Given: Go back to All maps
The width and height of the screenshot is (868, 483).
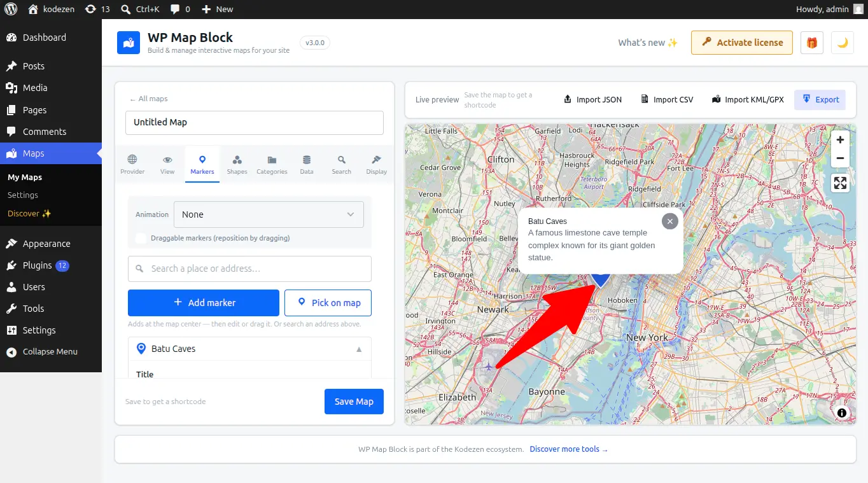Looking at the screenshot, I should point(149,99).
